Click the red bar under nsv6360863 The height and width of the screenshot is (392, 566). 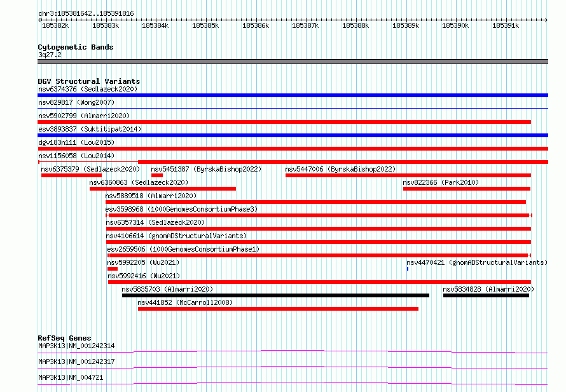(x=163, y=189)
